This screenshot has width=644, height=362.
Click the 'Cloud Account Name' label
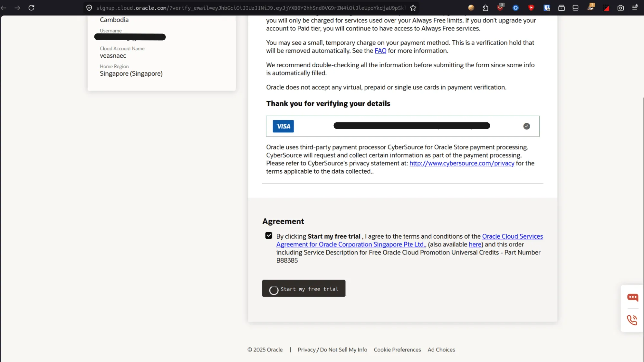122,49
